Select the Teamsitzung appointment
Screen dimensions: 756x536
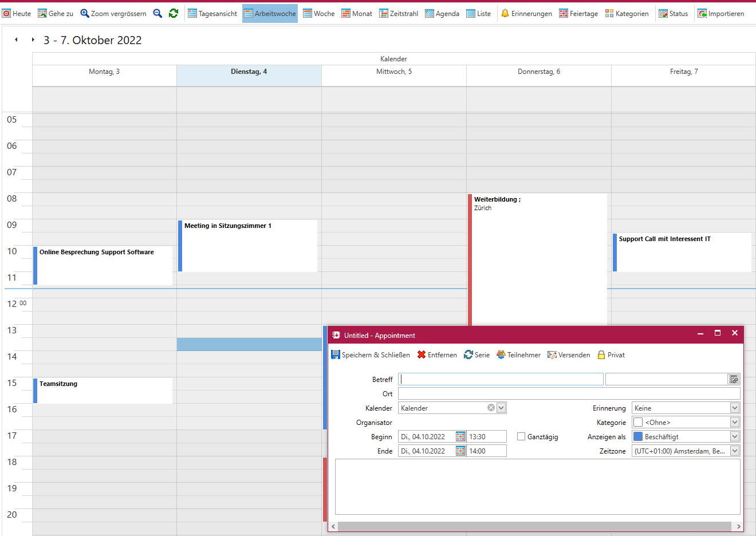coord(103,391)
